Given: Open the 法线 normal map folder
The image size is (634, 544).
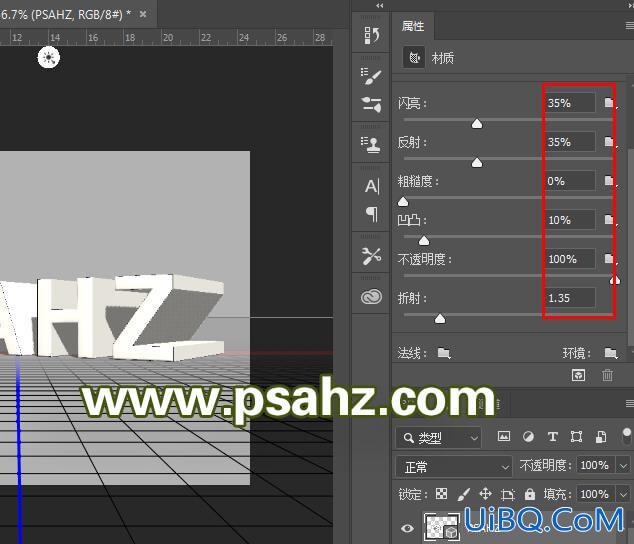Looking at the screenshot, I should [444, 353].
